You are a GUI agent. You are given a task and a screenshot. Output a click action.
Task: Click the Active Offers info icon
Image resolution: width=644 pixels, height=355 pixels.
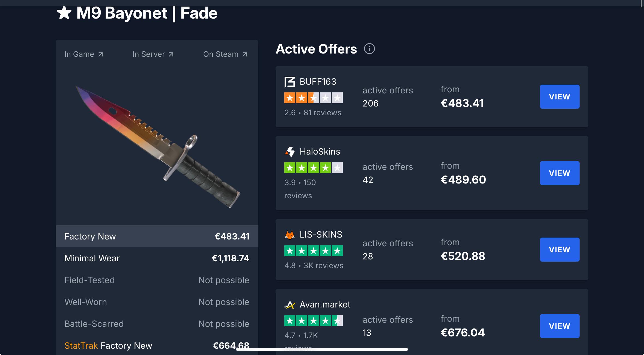369,49
